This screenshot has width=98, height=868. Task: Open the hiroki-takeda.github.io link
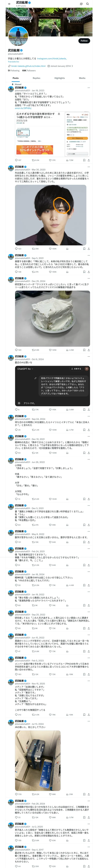click(28, 66)
